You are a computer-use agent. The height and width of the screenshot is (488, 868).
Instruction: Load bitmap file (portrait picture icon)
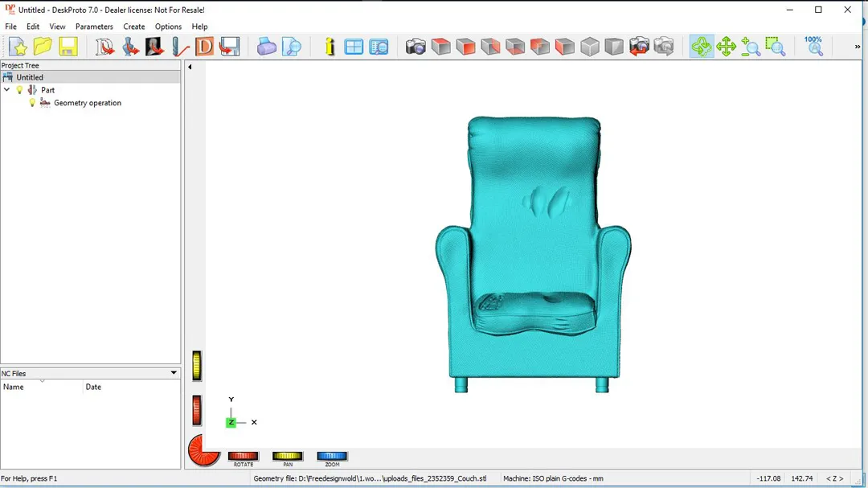154,47
